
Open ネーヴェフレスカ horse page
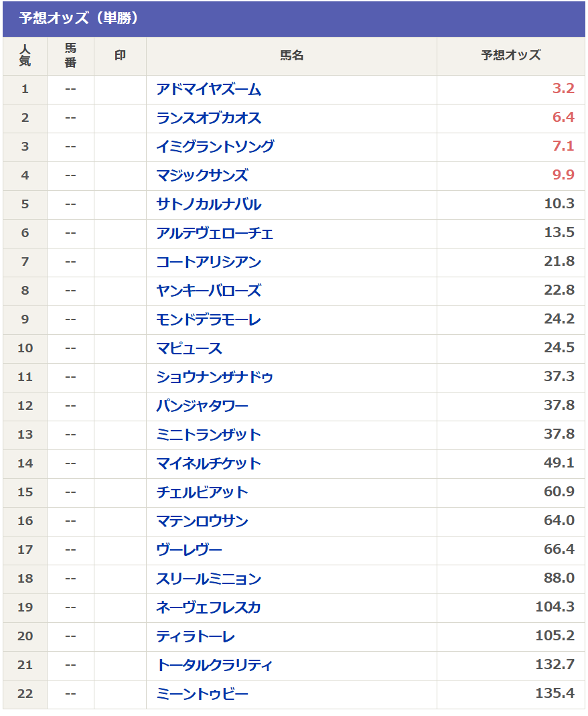[209, 607]
